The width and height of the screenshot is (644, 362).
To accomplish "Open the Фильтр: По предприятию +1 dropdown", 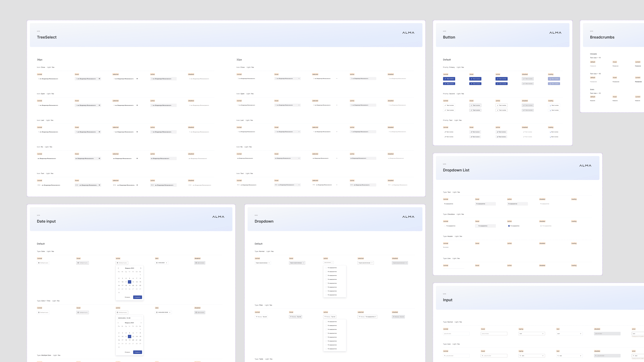I will pyautogui.click(x=367, y=317).
